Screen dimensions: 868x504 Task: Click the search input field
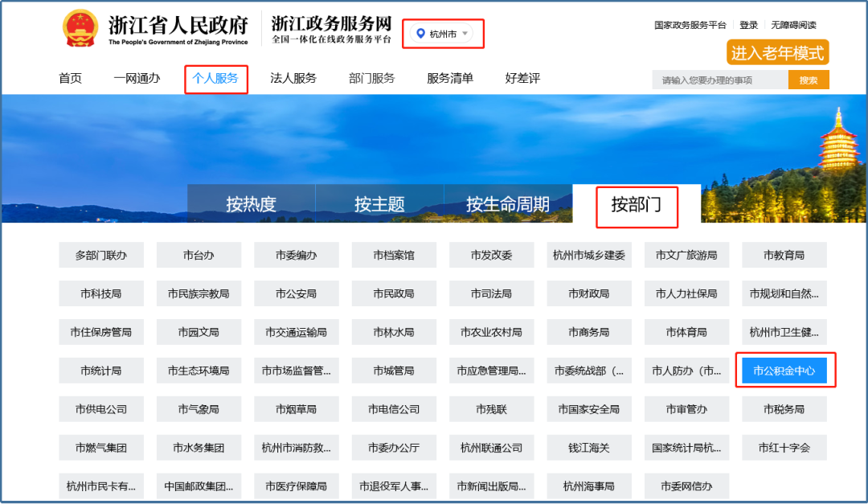click(719, 80)
